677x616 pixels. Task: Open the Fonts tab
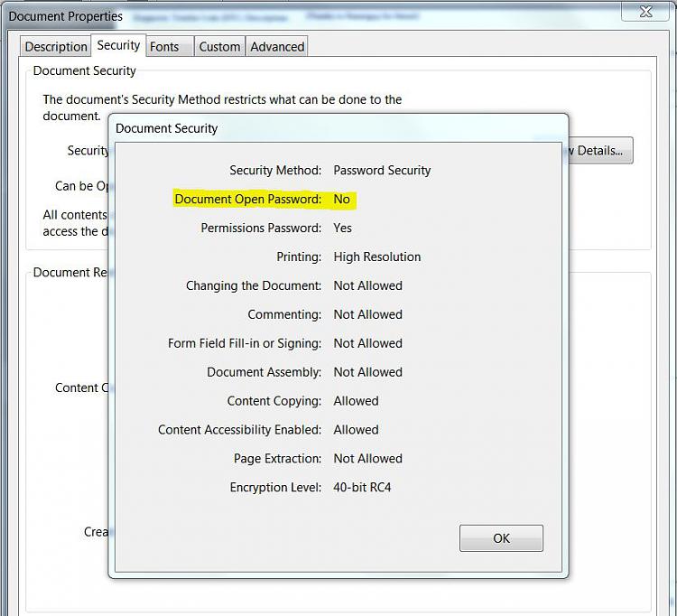(x=170, y=46)
